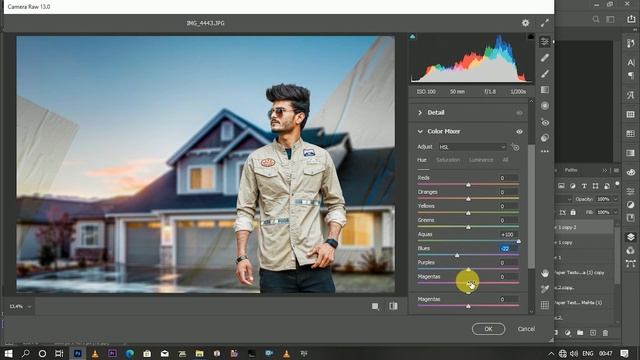This screenshot has height=360, width=640.
Task: Open the Character panel A icon
Action: [631, 62]
